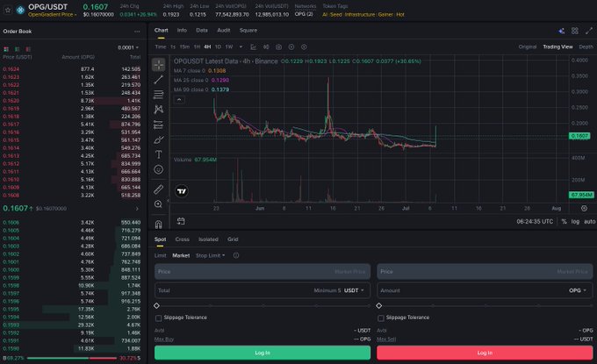Open chart layout grid icon
This screenshot has height=364, width=597.
574,31
